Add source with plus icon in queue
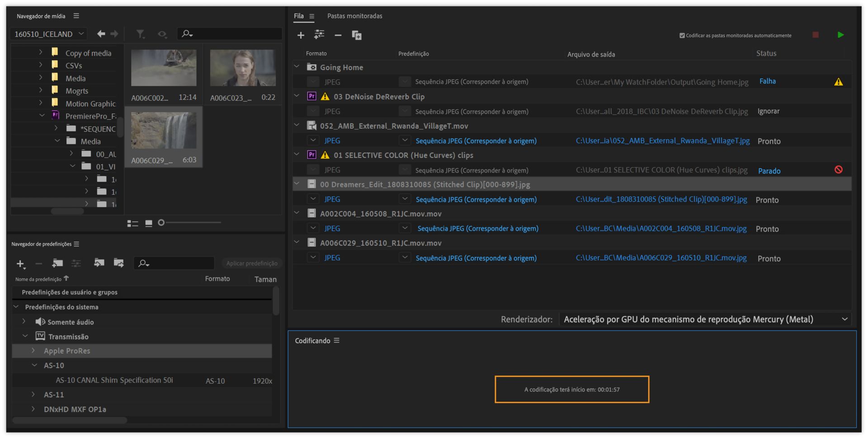868x439 pixels. pyautogui.click(x=301, y=35)
